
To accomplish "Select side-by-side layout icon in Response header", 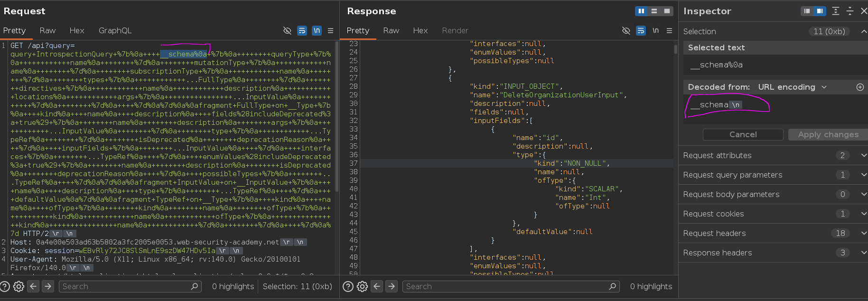I will (x=641, y=11).
